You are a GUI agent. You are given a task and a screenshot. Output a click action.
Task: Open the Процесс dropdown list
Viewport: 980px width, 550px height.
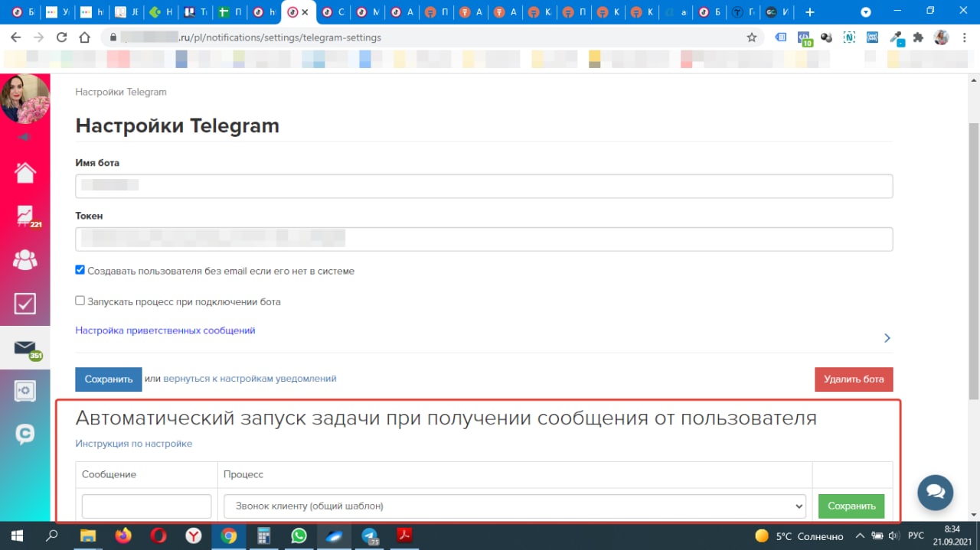pyautogui.click(x=514, y=506)
